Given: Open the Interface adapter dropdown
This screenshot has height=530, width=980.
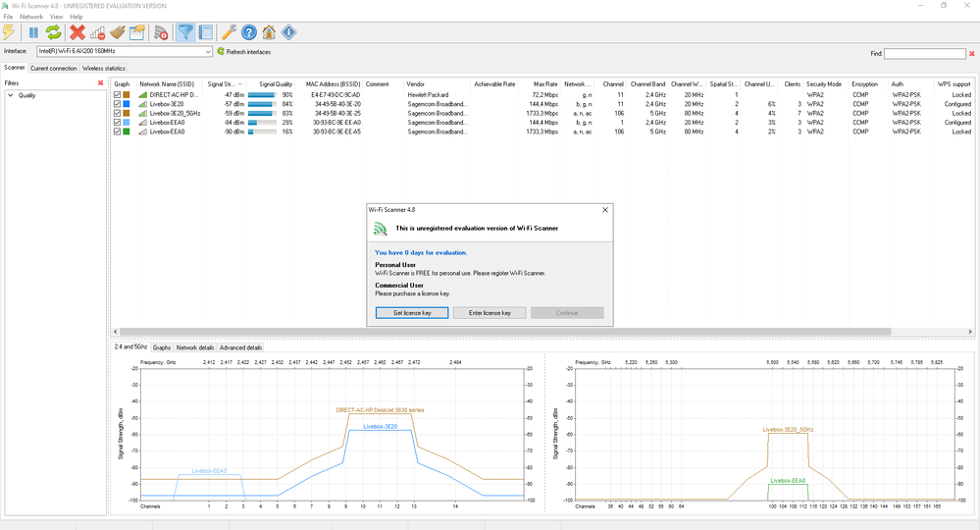Looking at the screenshot, I should [x=208, y=51].
